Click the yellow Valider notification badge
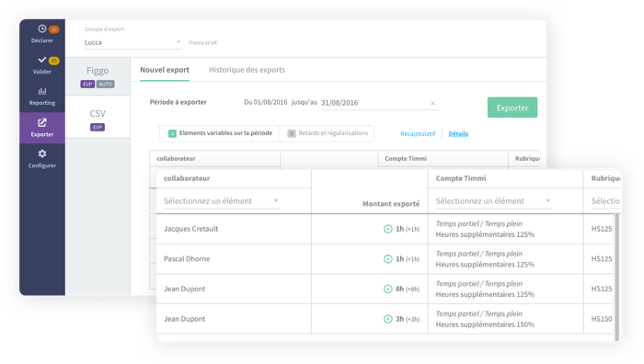The width and height of the screenshot is (644, 364). click(53, 61)
